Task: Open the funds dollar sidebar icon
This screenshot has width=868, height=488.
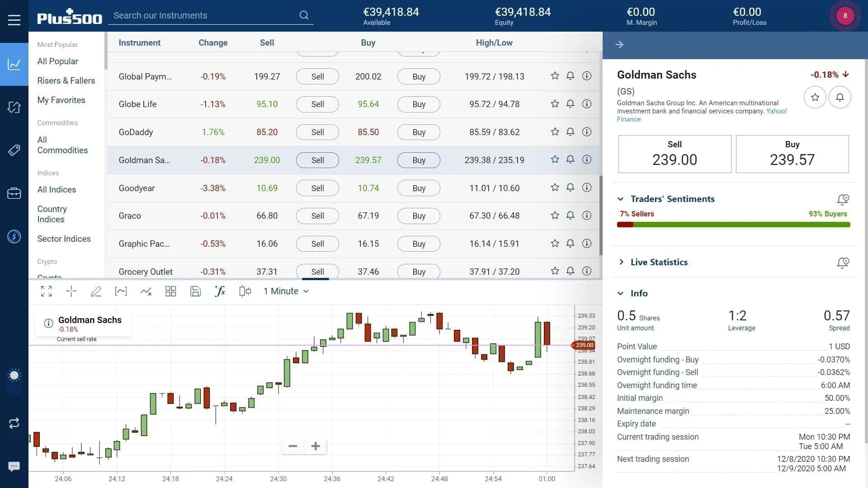Action: coord(14,236)
